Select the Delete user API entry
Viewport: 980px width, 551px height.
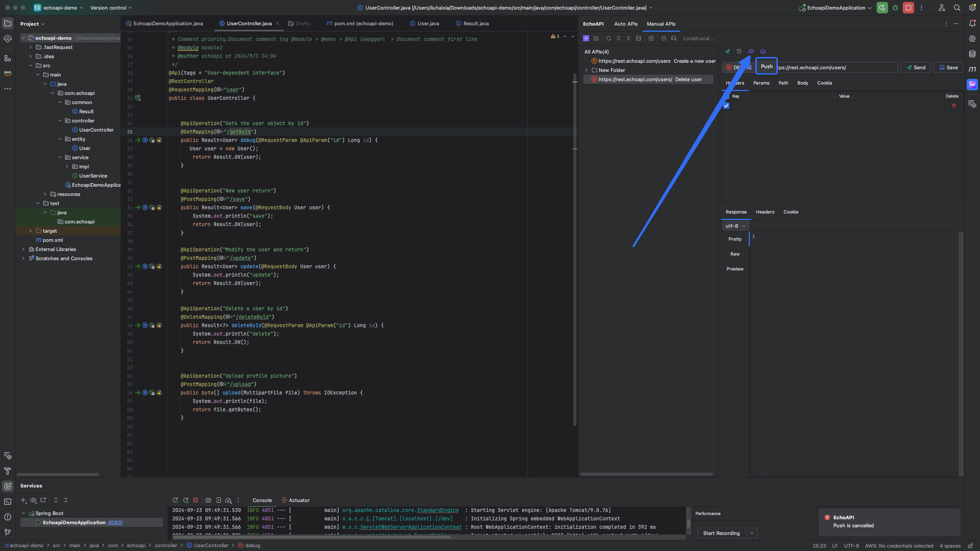tap(648, 79)
